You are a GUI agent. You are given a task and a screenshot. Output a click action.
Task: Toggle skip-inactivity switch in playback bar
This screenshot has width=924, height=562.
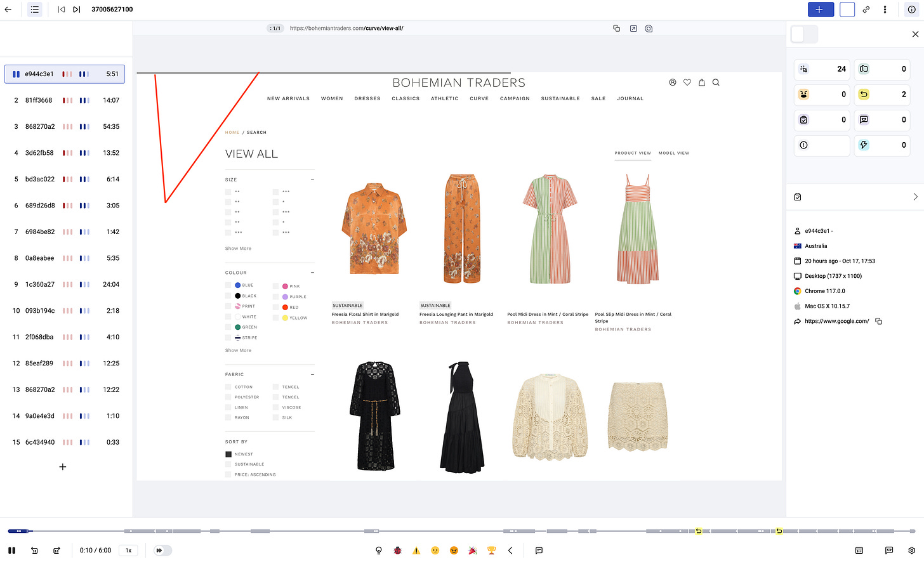162,551
